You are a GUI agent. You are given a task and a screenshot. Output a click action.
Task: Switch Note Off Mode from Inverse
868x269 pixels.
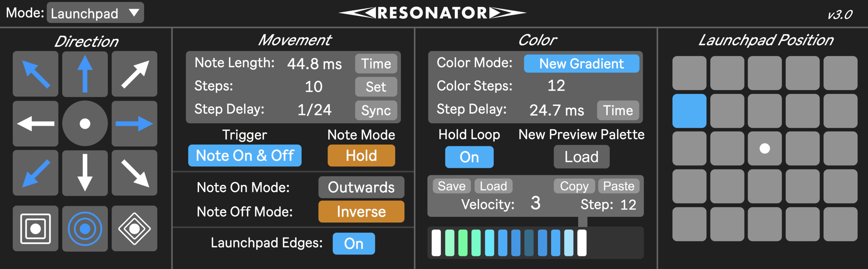(x=361, y=212)
